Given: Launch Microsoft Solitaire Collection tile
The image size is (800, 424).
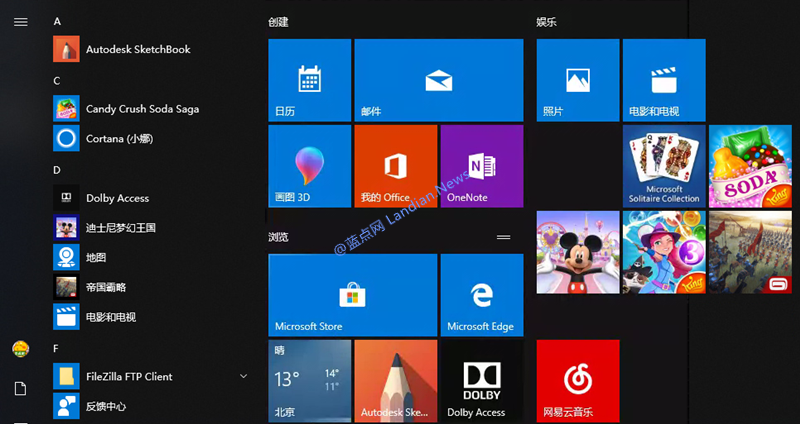Looking at the screenshot, I should coord(664,166).
